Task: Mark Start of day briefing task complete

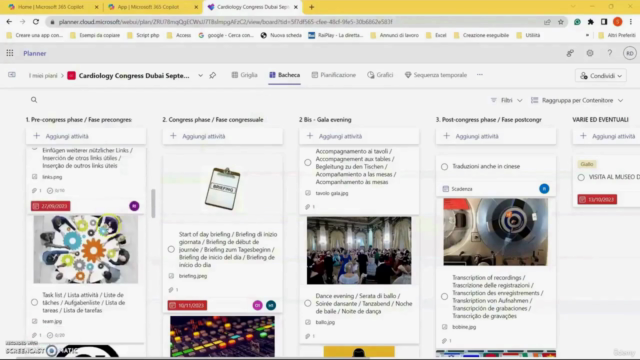Action: (x=171, y=249)
